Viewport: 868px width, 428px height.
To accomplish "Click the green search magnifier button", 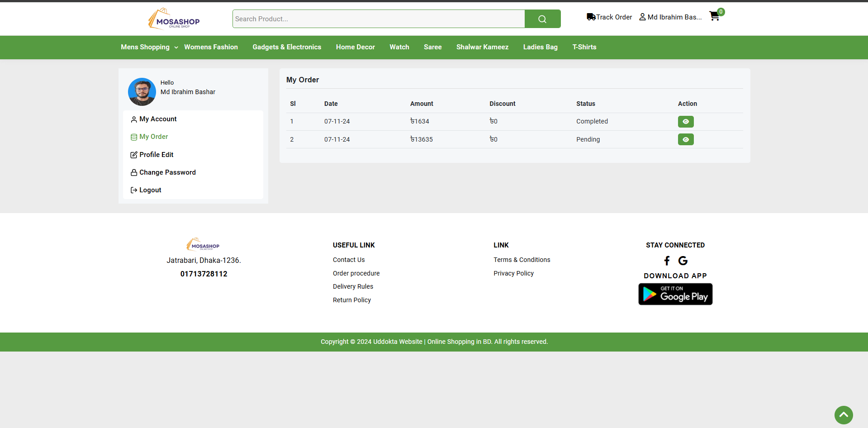I will [x=542, y=19].
